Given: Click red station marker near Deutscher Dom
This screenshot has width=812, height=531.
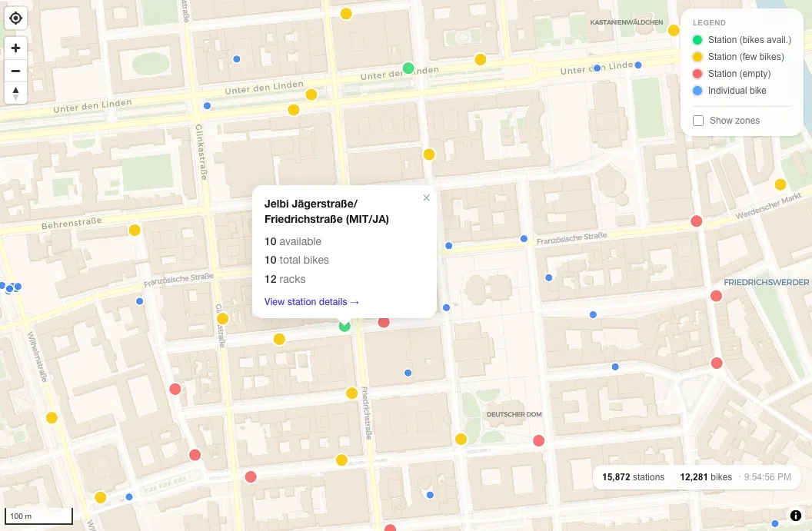Looking at the screenshot, I should pos(538,441).
